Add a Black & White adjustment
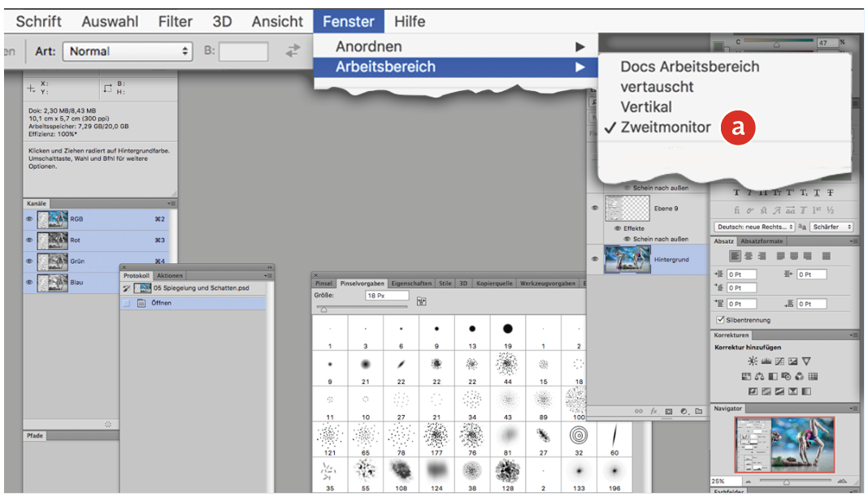 point(773,377)
